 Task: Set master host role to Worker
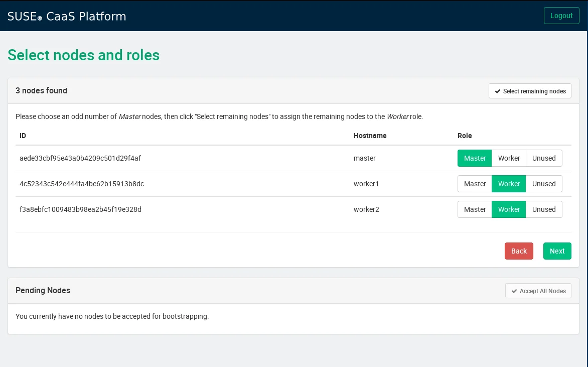(x=509, y=158)
